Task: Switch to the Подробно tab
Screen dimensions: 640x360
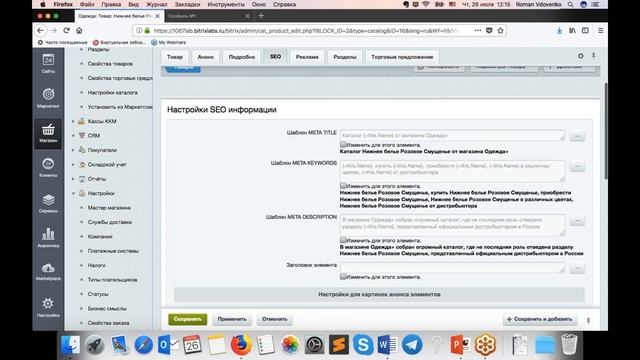Action: click(242, 57)
